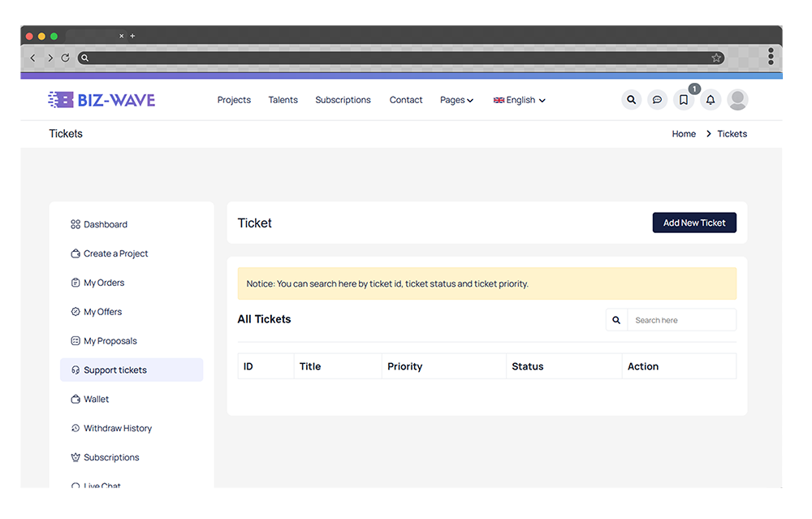The height and width of the screenshot is (519, 812).
Task: Click the search magnifier icon in header
Action: coord(631,100)
